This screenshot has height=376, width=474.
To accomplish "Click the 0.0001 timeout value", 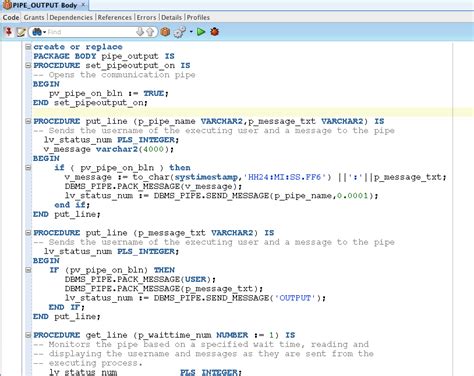I will (352, 196).
